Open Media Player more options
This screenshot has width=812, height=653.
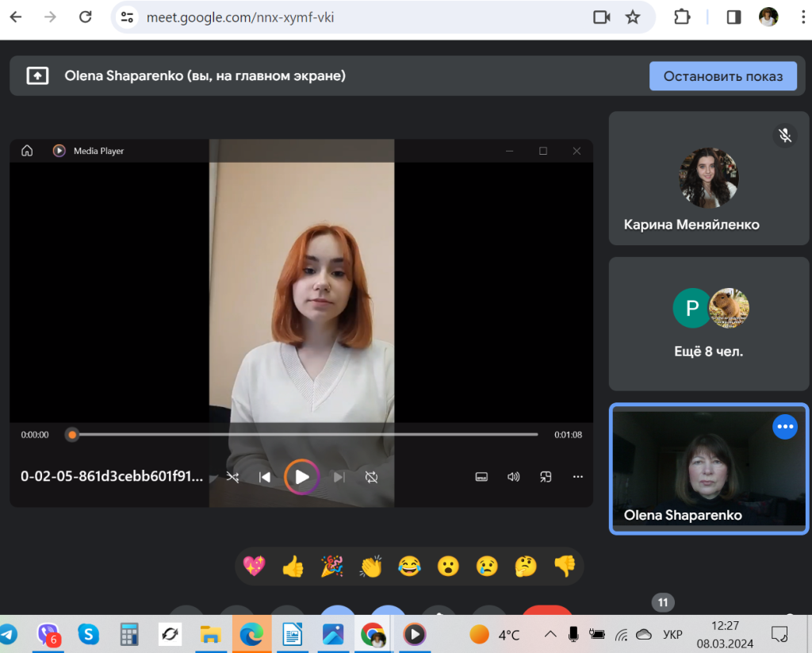coord(578,477)
